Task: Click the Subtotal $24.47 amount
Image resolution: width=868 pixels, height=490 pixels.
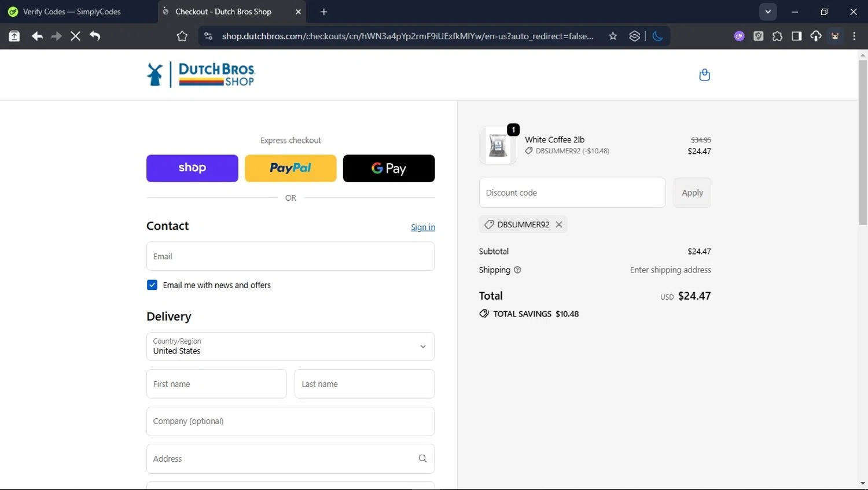Action: (699, 251)
